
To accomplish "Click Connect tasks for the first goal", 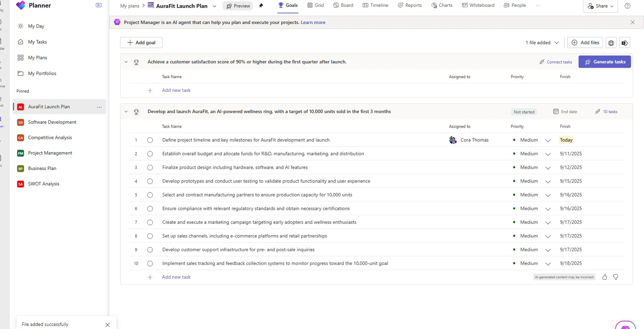I will coord(556,62).
